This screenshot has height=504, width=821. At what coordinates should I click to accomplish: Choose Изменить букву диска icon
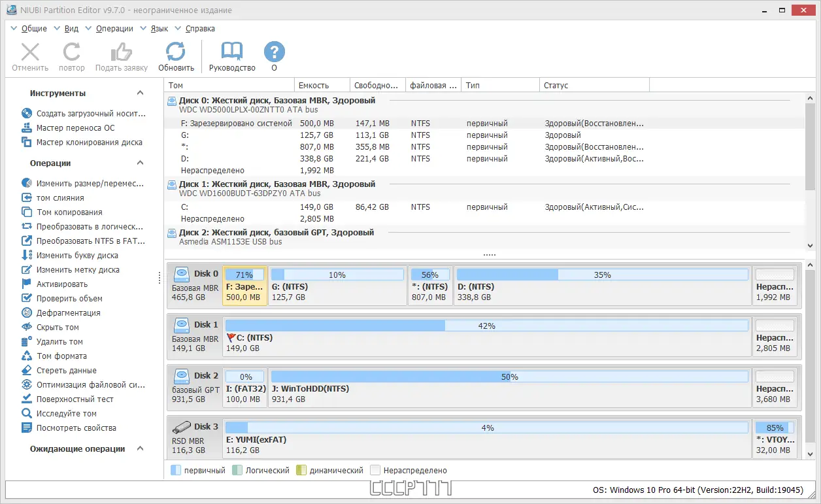click(27, 256)
